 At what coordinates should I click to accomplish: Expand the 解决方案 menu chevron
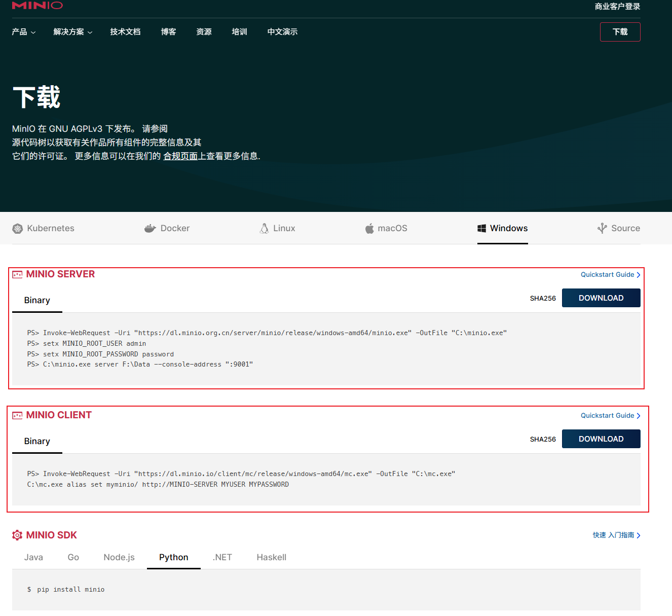tap(90, 32)
